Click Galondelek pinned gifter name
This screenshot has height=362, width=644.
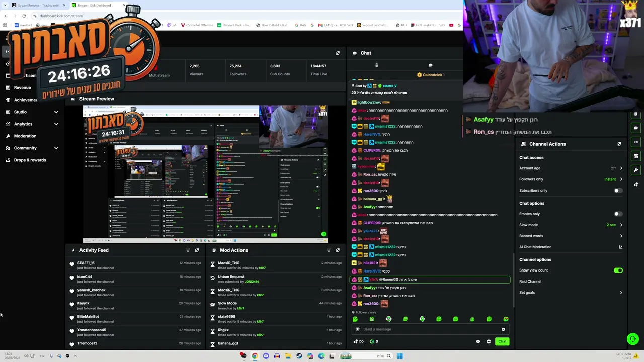432,75
